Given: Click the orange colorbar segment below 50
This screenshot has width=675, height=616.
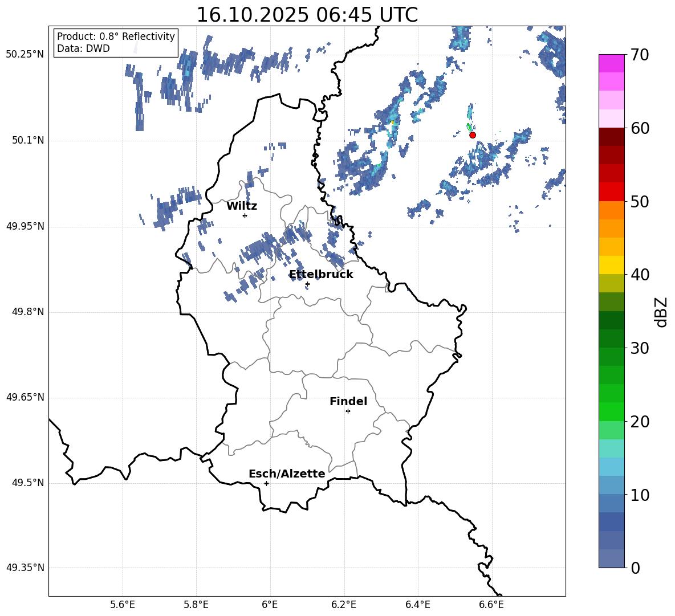Looking at the screenshot, I should pos(612,210).
